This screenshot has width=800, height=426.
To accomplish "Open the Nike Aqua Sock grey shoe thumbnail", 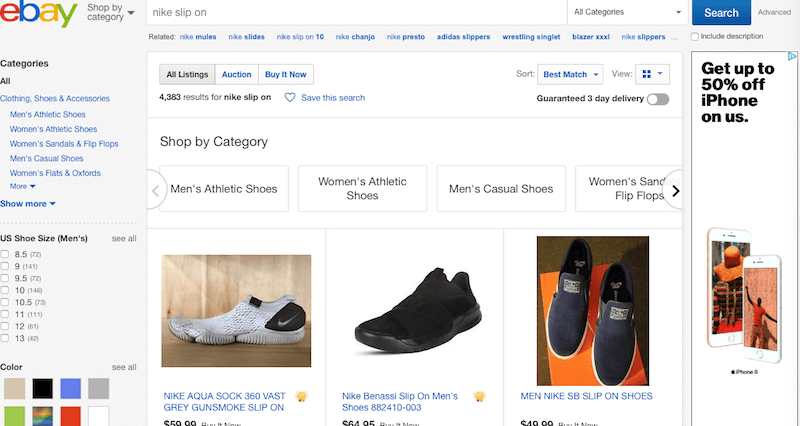I will click(236, 311).
